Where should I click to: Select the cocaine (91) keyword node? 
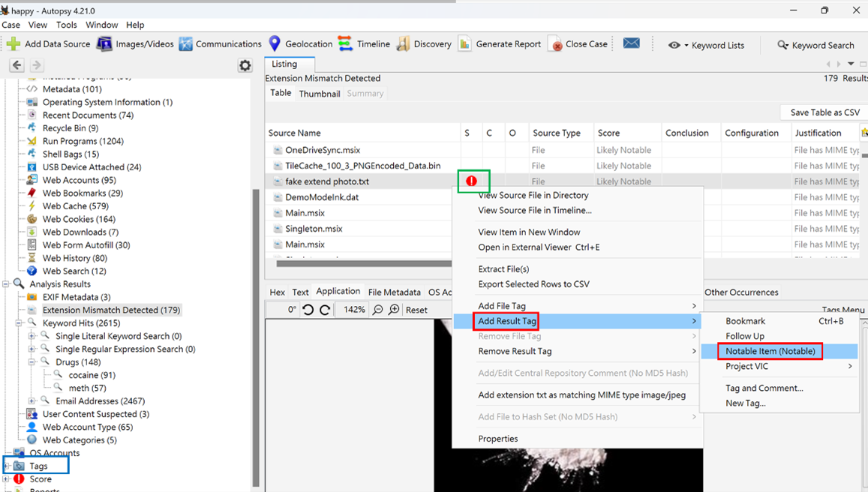point(92,375)
